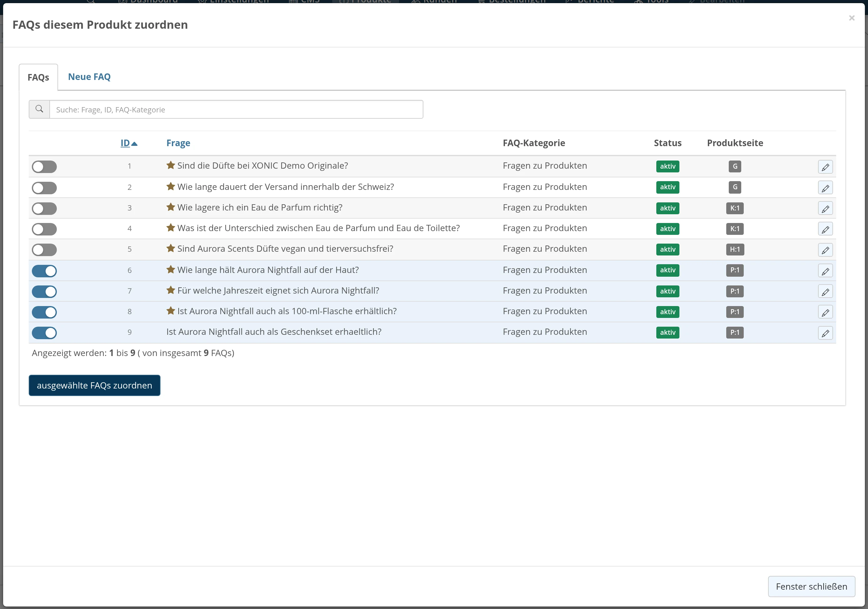Screen dimensions: 868x609
Task: Click edit pencil for FAQ 7
Action: 825,291
